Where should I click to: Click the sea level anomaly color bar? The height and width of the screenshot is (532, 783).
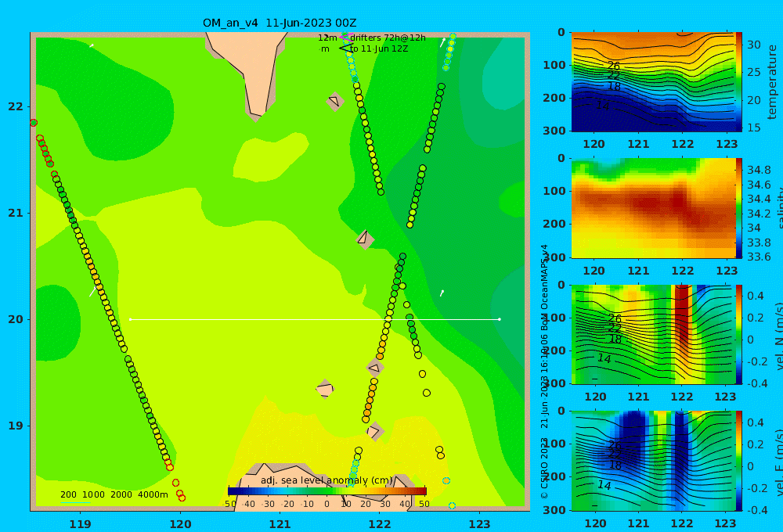point(327,491)
